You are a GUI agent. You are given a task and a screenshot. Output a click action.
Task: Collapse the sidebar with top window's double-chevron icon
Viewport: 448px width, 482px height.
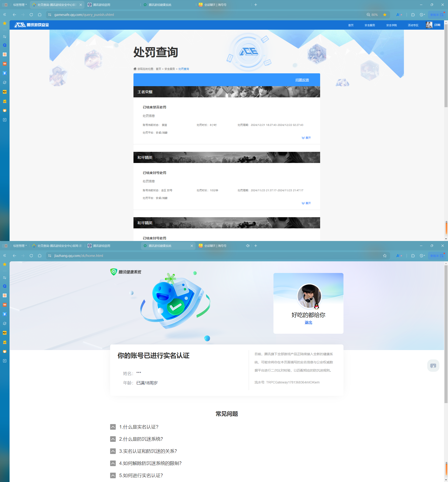[x=5, y=14]
